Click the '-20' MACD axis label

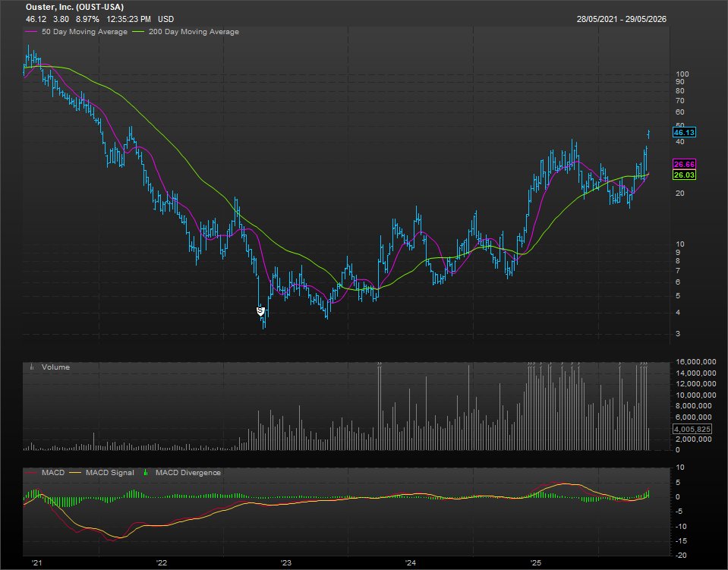[x=681, y=555]
